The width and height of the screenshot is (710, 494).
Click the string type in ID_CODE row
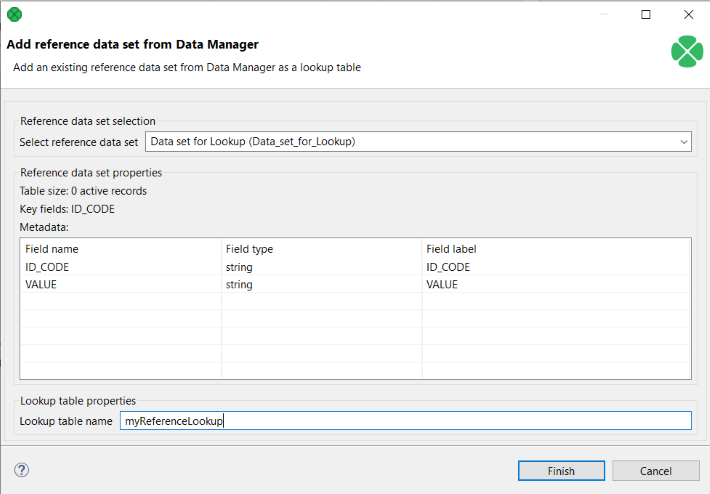coord(239,267)
